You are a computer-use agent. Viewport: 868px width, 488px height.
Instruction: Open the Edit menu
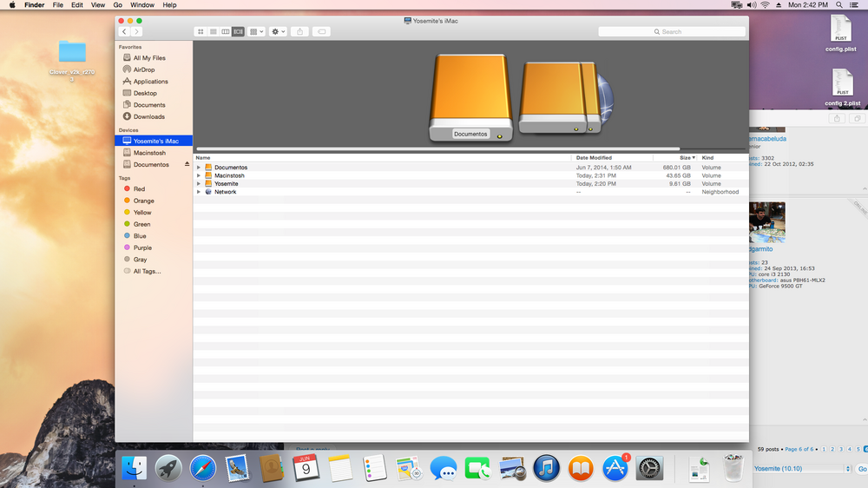[77, 5]
